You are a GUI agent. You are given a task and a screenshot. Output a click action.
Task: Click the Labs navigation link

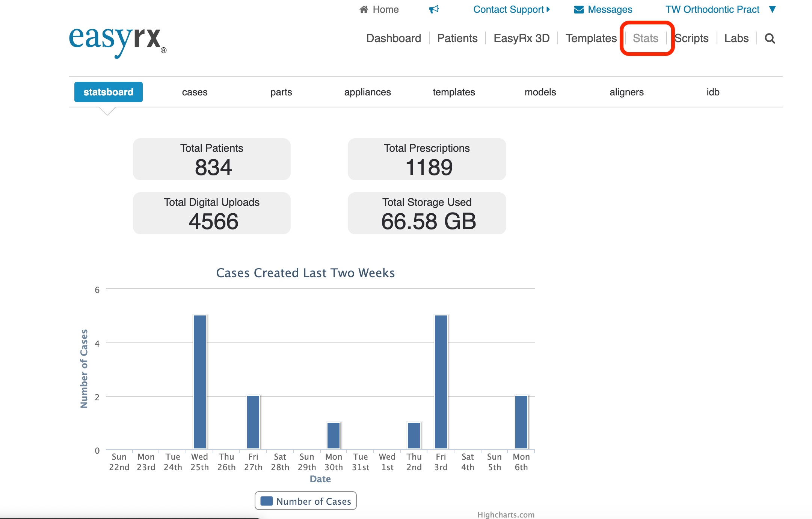click(x=736, y=38)
